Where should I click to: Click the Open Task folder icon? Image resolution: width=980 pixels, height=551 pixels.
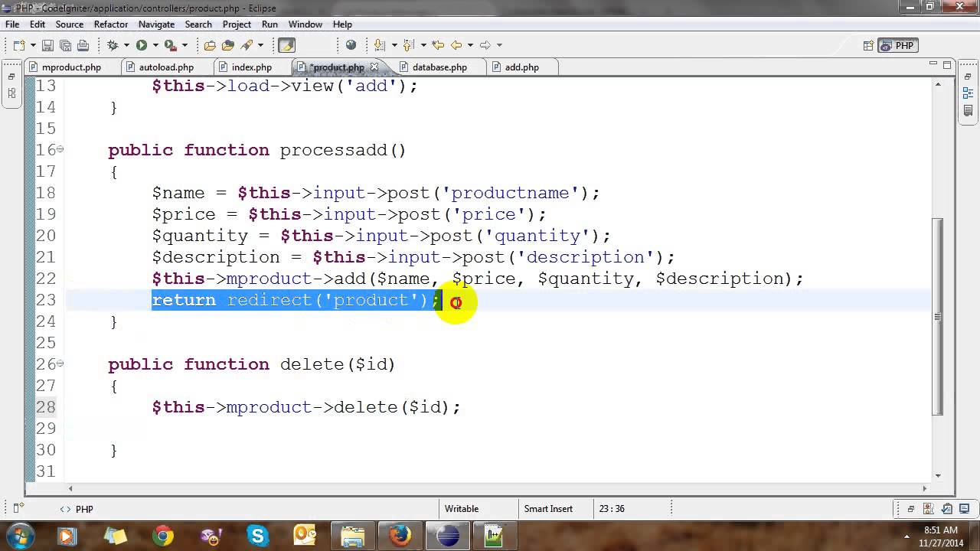click(x=227, y=45)
